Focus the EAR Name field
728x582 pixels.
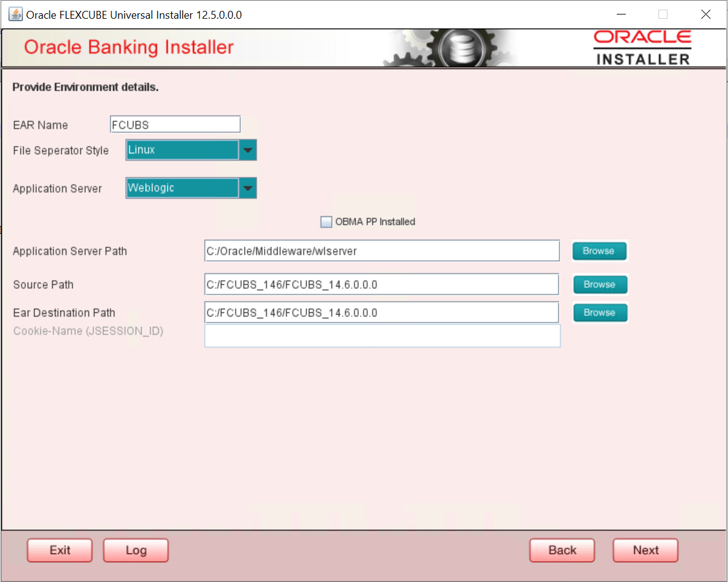[175, 124]
